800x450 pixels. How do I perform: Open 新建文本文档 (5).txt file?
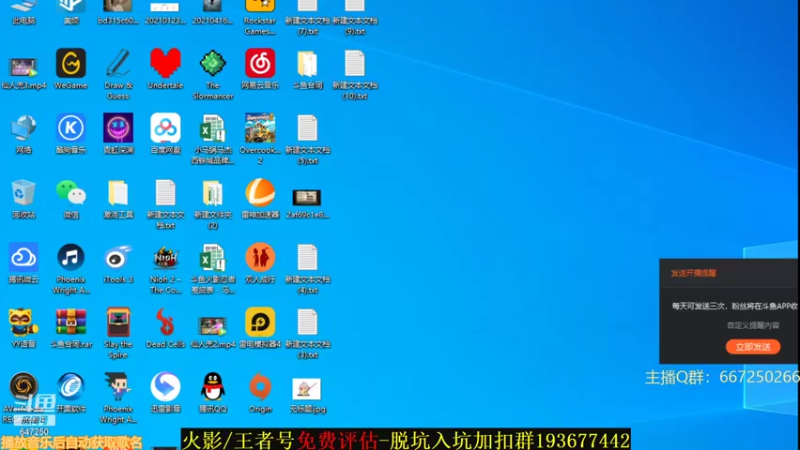[307, 128]
